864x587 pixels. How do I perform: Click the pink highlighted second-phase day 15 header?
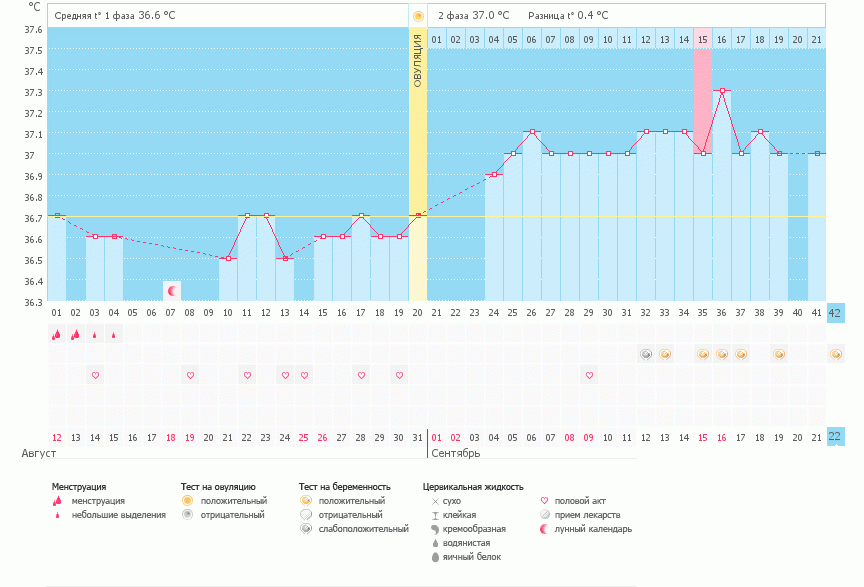703,39
